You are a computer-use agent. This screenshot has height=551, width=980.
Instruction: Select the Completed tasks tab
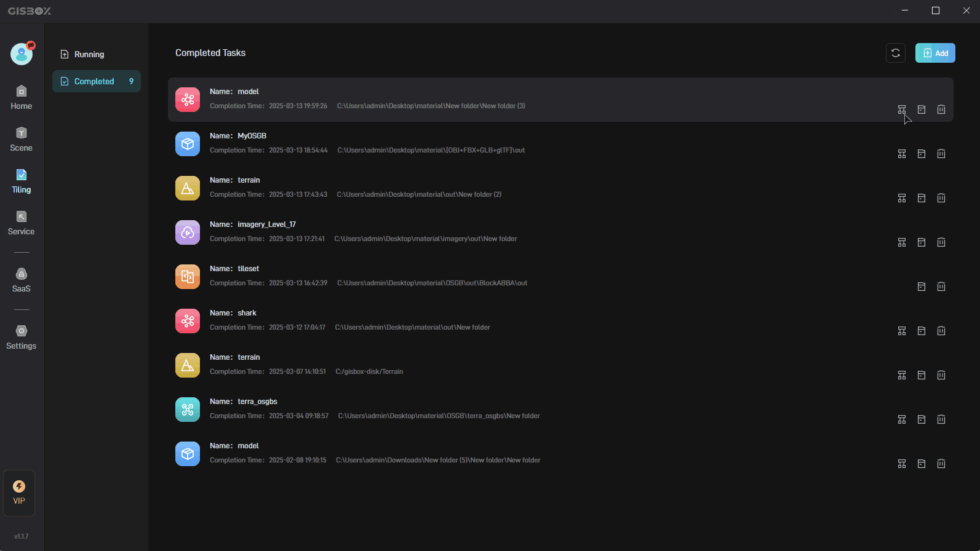[x=97, y=81]
